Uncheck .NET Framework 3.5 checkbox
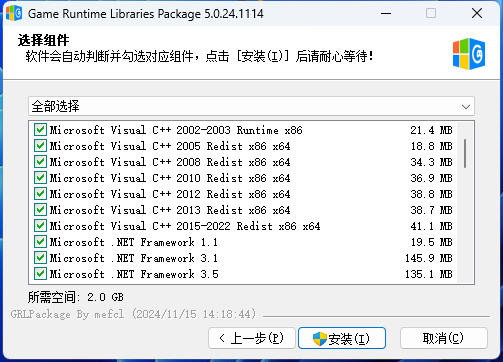This screenshot has width=503, height=362. click(40, 274)
